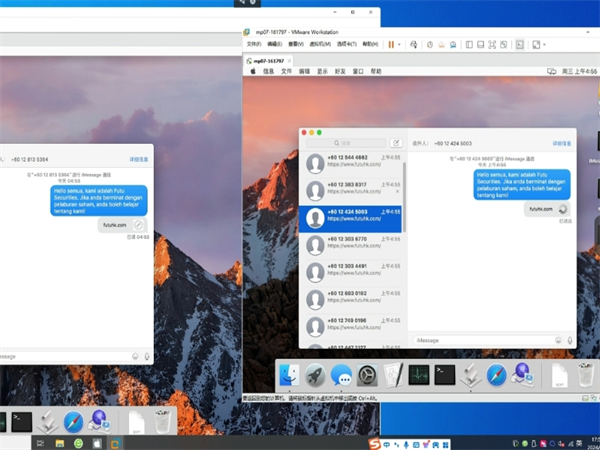
Task: Open the VMware 文件(F) menu
Action: pos(254,45)
